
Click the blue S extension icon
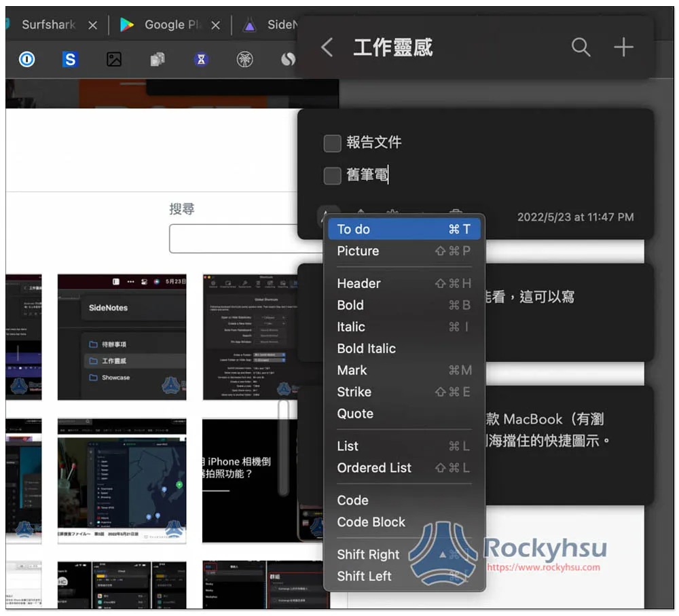(70, 60)
